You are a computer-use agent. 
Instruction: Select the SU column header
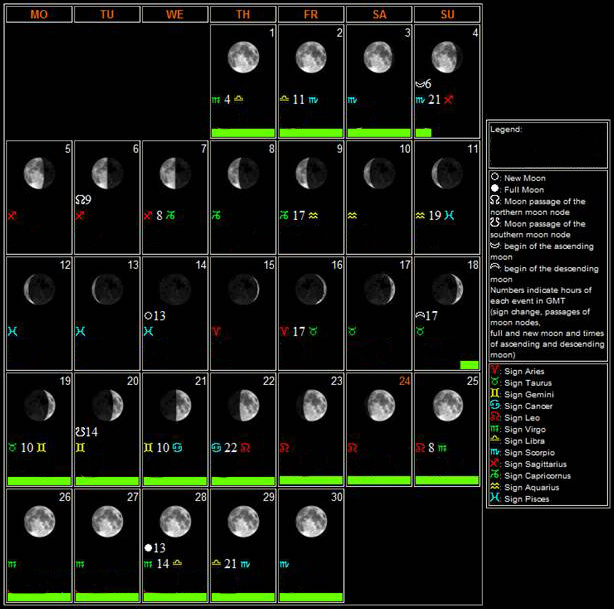[x=446, y=15]
